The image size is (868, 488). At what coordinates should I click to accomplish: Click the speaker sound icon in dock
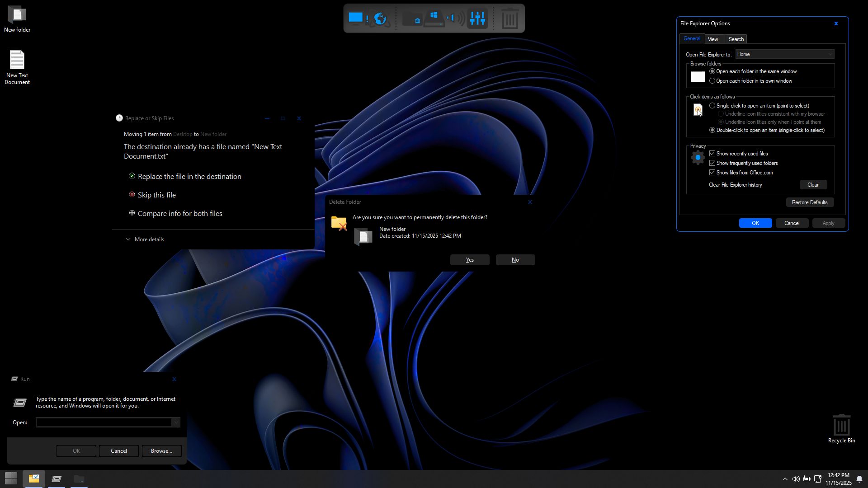click(456, 19)
